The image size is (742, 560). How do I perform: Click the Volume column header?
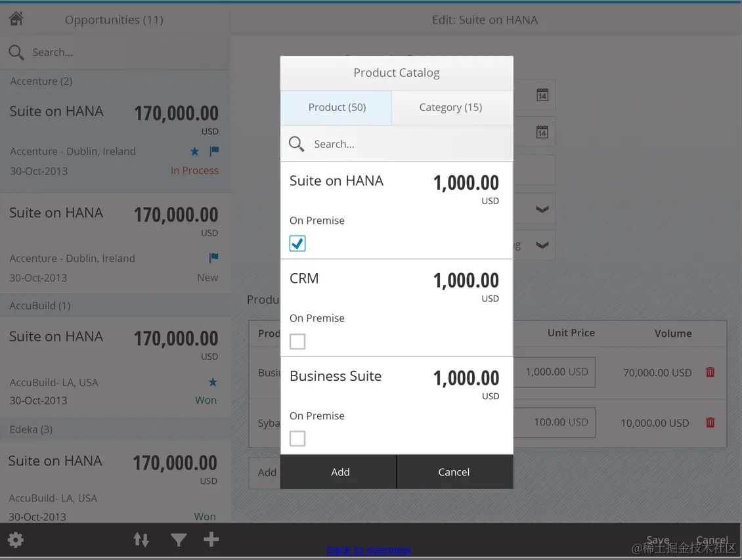[x=673, y=334]
